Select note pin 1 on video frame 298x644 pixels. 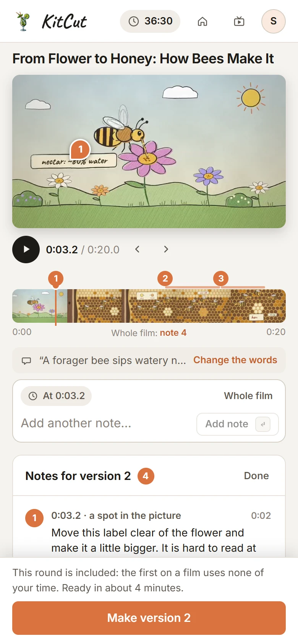click(x=80, y=150)
